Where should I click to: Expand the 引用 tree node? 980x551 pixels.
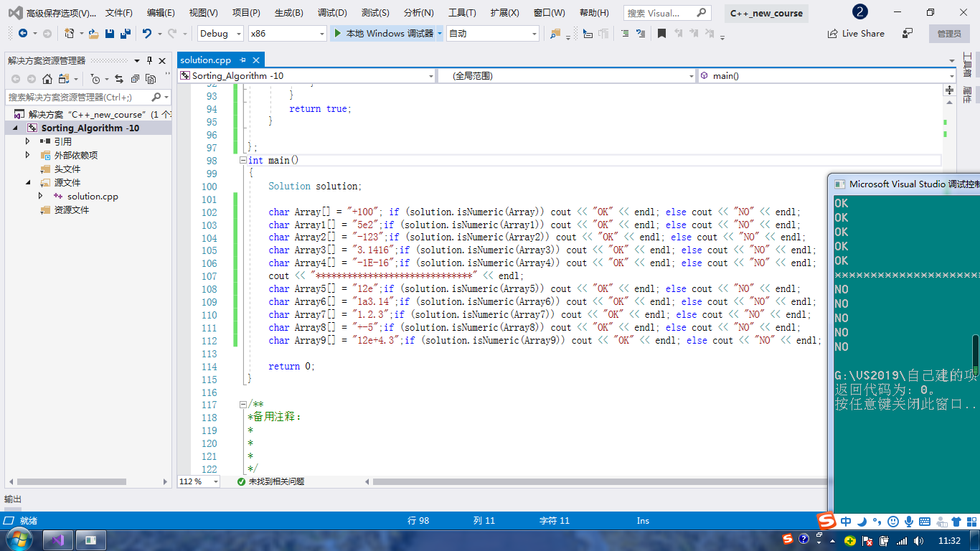click(28, 141)
